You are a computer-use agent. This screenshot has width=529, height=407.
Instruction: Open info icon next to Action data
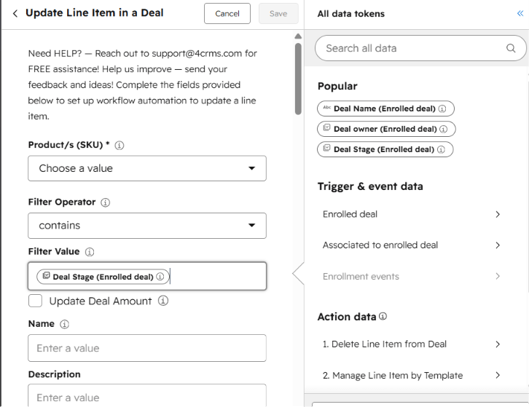click(x=383, y=316)
